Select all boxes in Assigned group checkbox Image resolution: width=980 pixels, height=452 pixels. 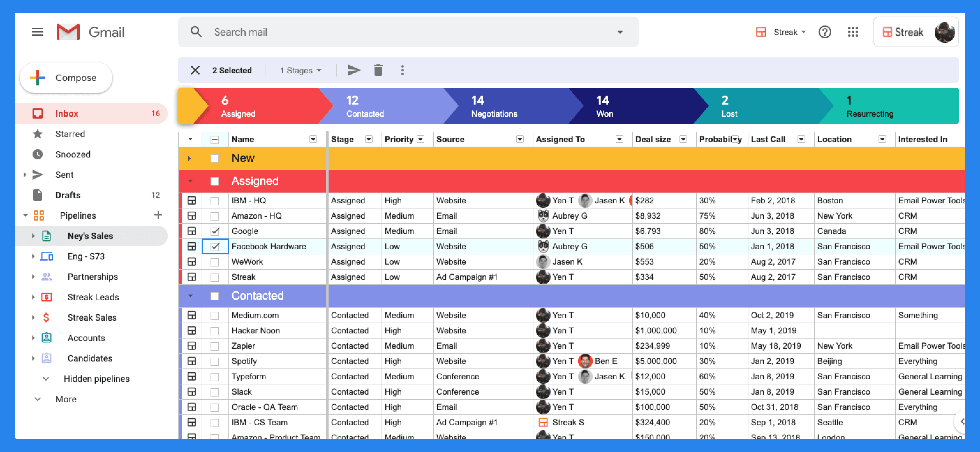pyautogui.click(x=215, y=181)
